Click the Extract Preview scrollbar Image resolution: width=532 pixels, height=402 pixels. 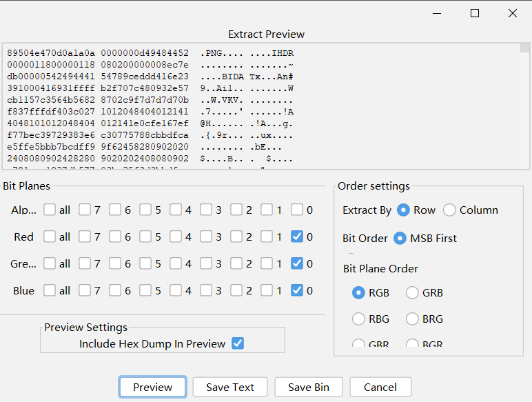[525, 105]
